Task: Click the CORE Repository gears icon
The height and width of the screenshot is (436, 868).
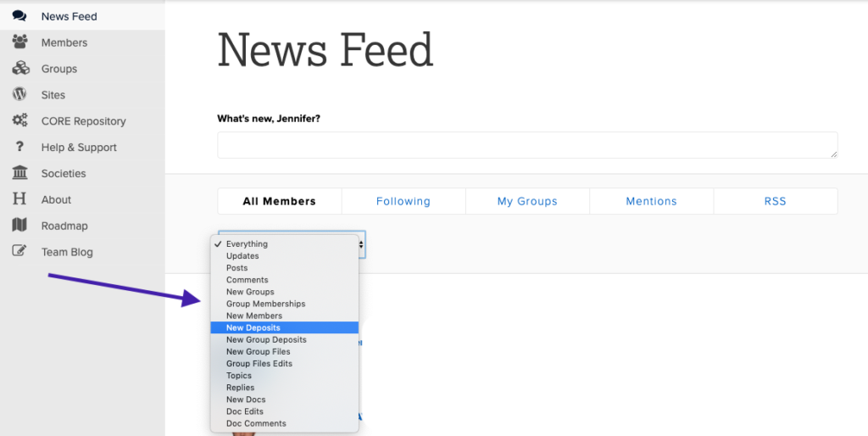Action: pyautogui.click(x=20, y=120)
